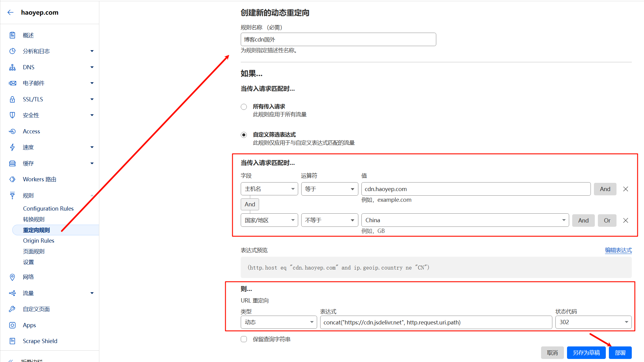Click And button in the 国家/地区 row
The image size is (644, 362).
tap(583, 220)
